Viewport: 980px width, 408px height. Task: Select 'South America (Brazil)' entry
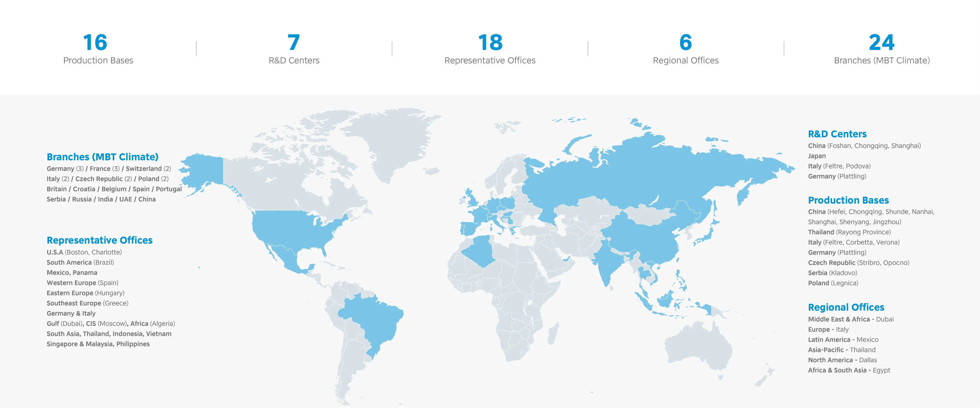[x=80, y=262]
